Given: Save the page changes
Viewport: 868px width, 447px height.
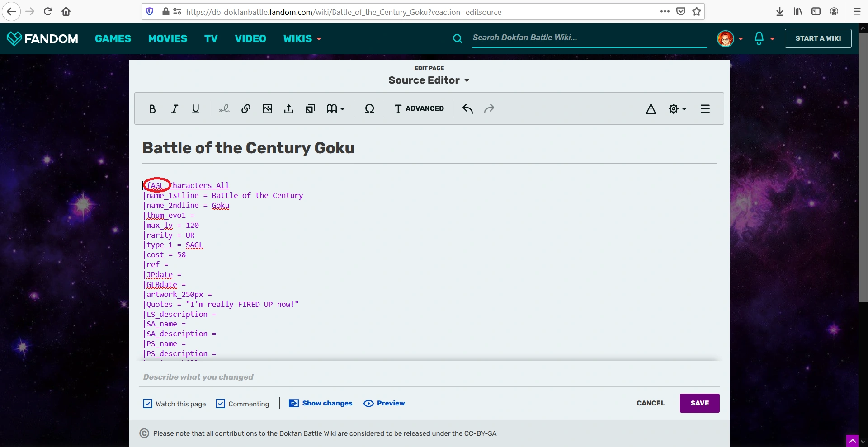Looking at the screenshot, I should click(x=699, y=403).
